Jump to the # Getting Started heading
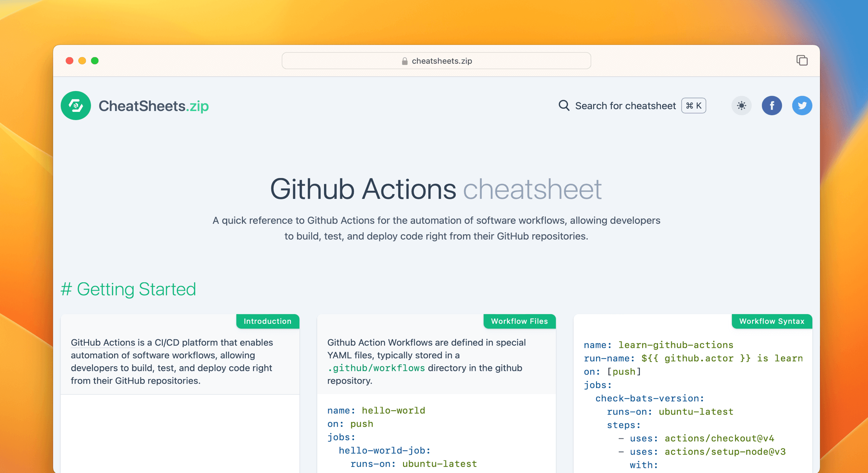The width and height of the screenshot is (868, 473). point(128,289)
